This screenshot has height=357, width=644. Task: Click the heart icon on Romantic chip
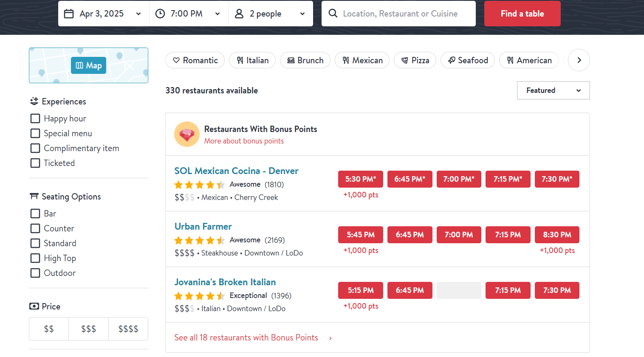click(x=176, y=60)
